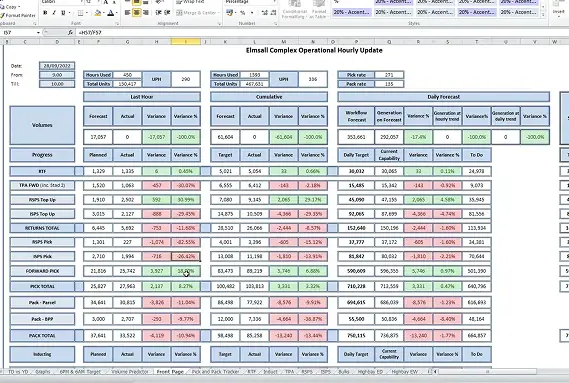
Task: Open the Font Color dropdown arrow
Action: [117, 13]
